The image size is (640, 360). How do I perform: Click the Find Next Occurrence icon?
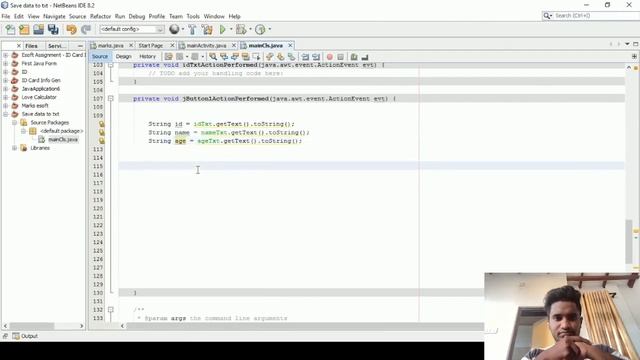(x=235, y=57)
